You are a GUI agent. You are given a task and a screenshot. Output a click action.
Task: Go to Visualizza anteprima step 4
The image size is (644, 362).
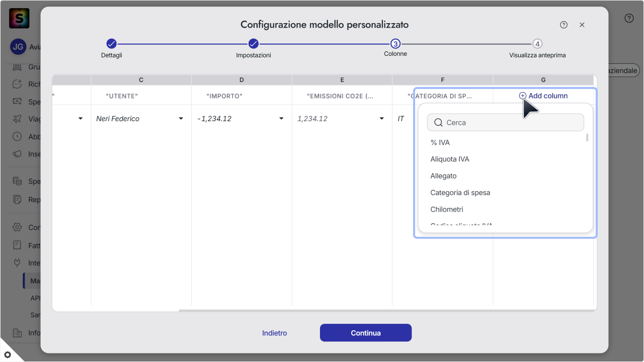click(537, 44)
